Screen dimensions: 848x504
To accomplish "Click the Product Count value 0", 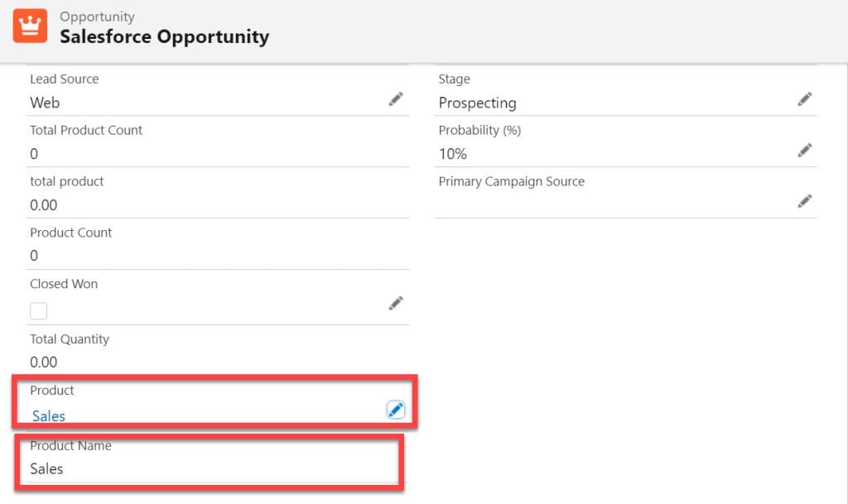I will [x=34, y=256].
